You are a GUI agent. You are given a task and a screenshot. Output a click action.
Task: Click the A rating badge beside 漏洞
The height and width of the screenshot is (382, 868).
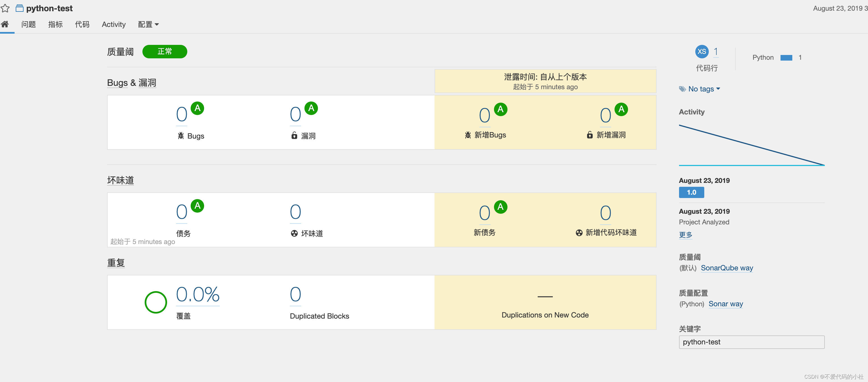311,108
